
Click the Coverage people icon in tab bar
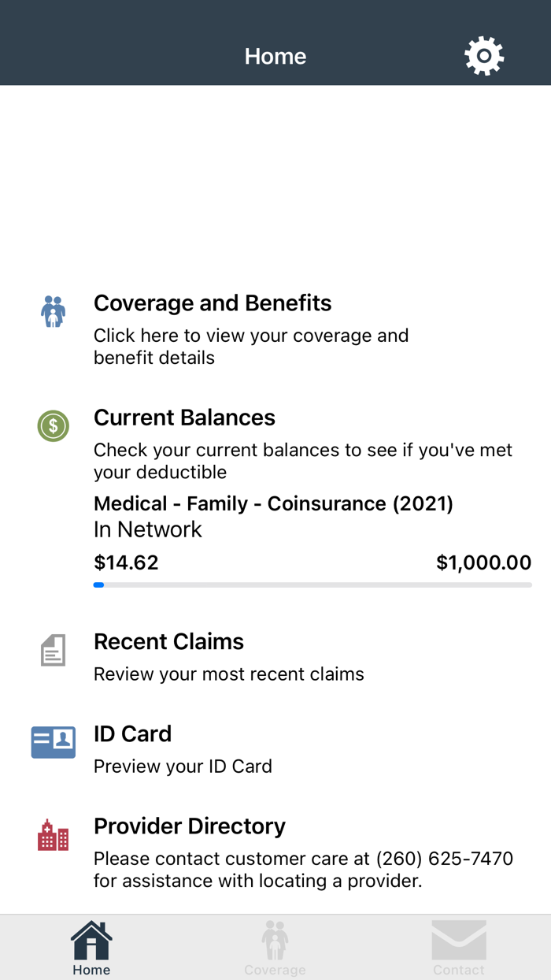click(275, 941)
